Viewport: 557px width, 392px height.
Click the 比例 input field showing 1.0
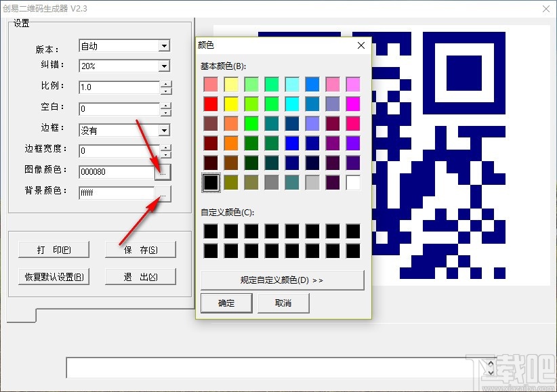[x=119, y=87]
